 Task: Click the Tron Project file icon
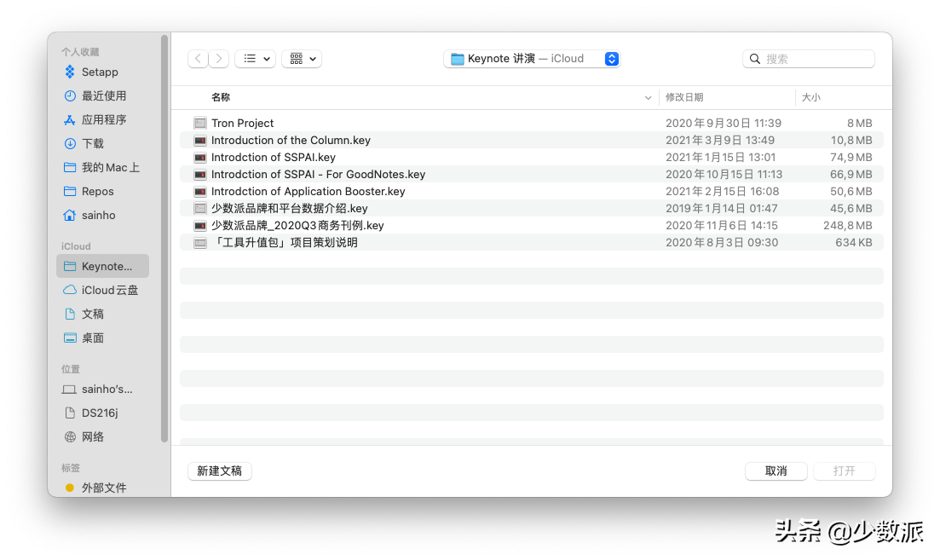point(200,124)
